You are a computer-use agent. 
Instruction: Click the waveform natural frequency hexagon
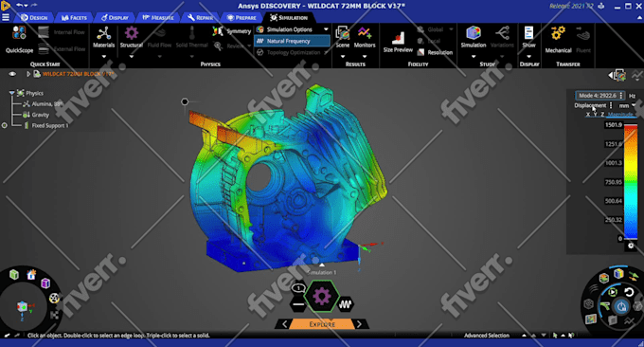[346, 304]
